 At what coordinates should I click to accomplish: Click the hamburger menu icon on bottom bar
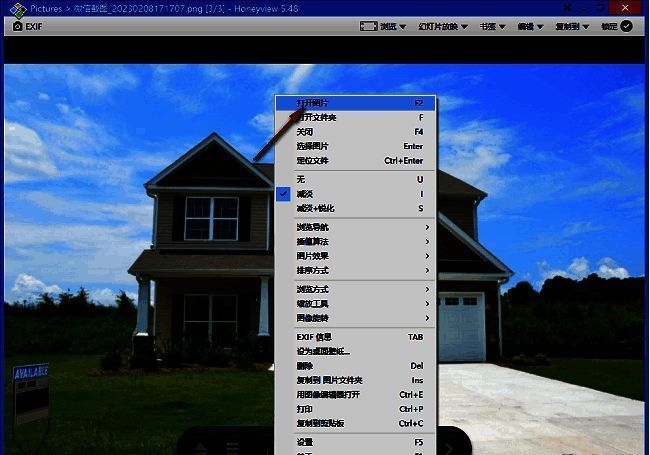tap(232, 446)
